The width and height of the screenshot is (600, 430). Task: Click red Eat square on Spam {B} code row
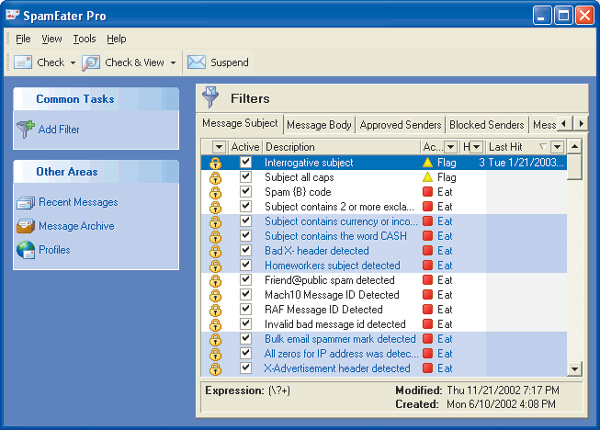coord(428,192)
